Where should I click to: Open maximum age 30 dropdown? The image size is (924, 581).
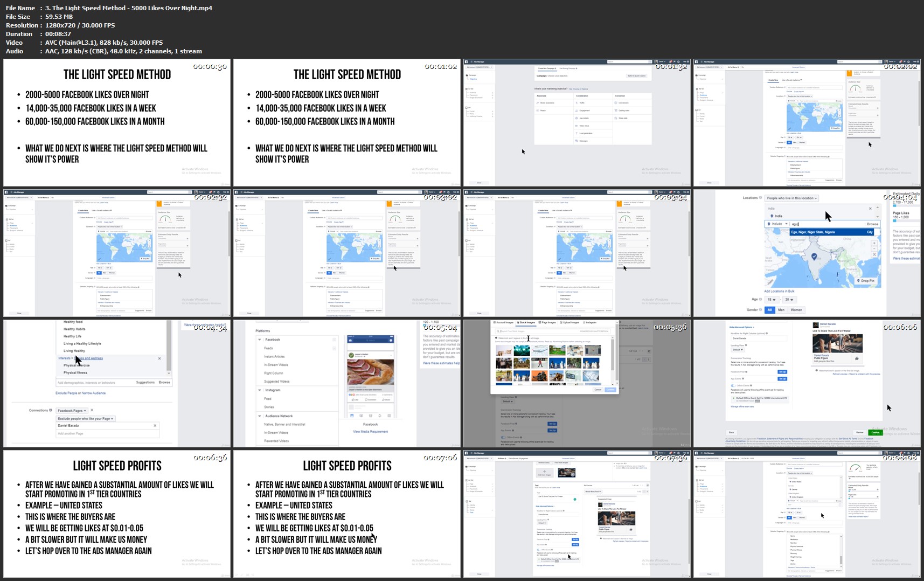tap(790, 300)
